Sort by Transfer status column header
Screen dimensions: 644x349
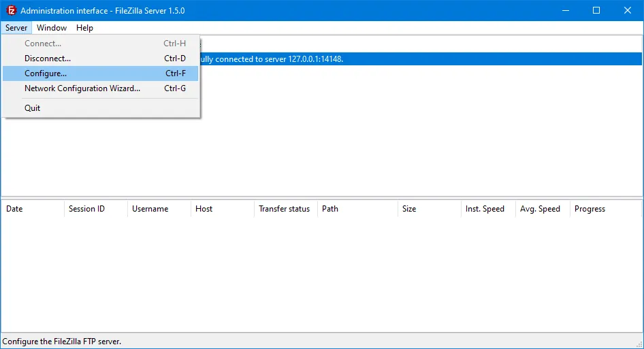tap(285, 209)
